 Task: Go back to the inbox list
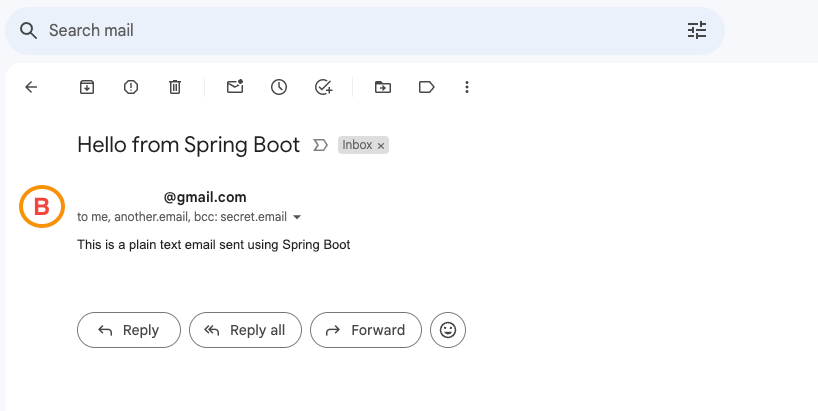click(x=31, y=87)
